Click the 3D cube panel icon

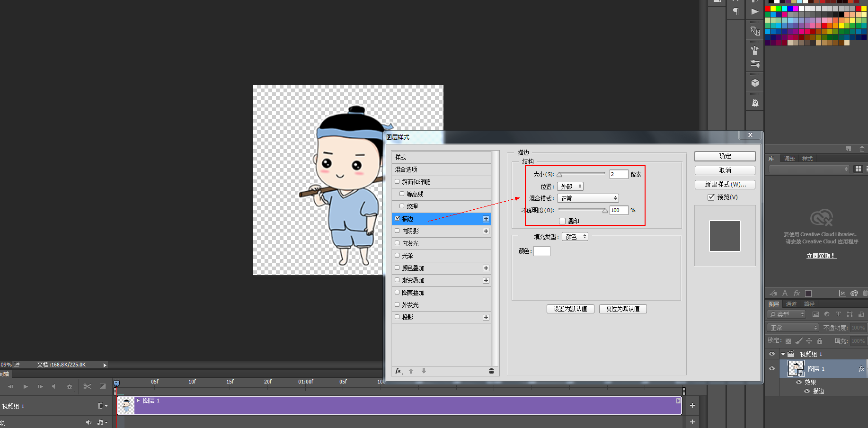pos(755,83)
